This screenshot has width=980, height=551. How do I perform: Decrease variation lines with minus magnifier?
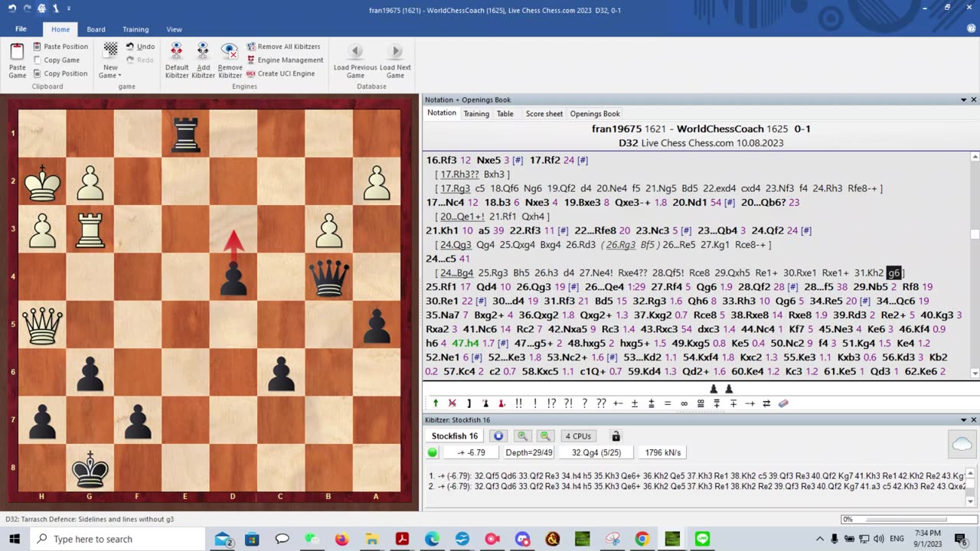[545, 436]
